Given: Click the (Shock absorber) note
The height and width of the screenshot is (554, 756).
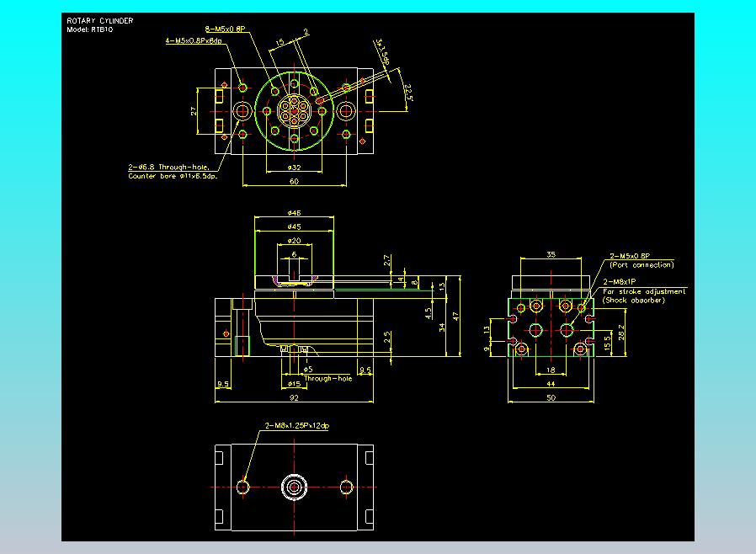Looking at the screenshot, I should [x=634, y=300].
